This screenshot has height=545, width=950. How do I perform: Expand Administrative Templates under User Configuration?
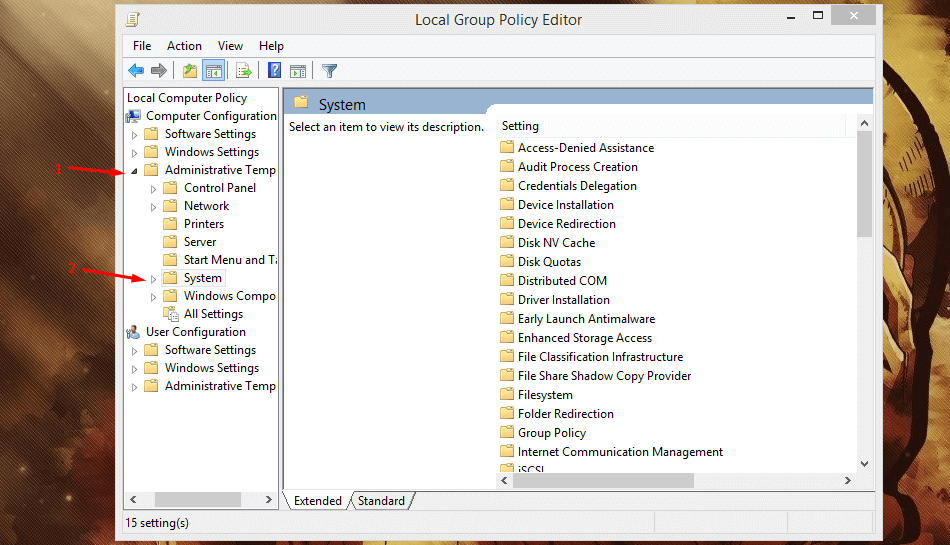(x=135, y=387)
